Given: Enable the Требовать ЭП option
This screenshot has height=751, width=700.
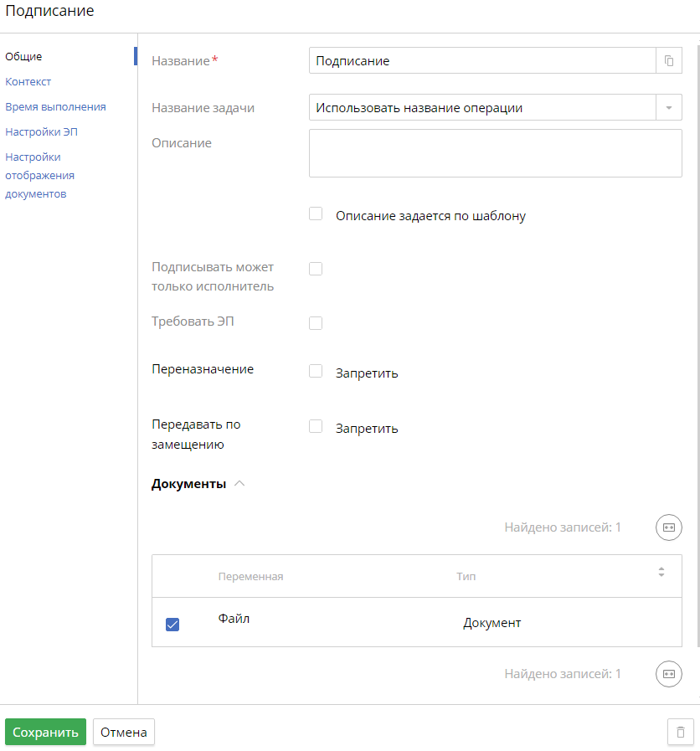Looking at the screenshot, I should click(x=316, y=323).
